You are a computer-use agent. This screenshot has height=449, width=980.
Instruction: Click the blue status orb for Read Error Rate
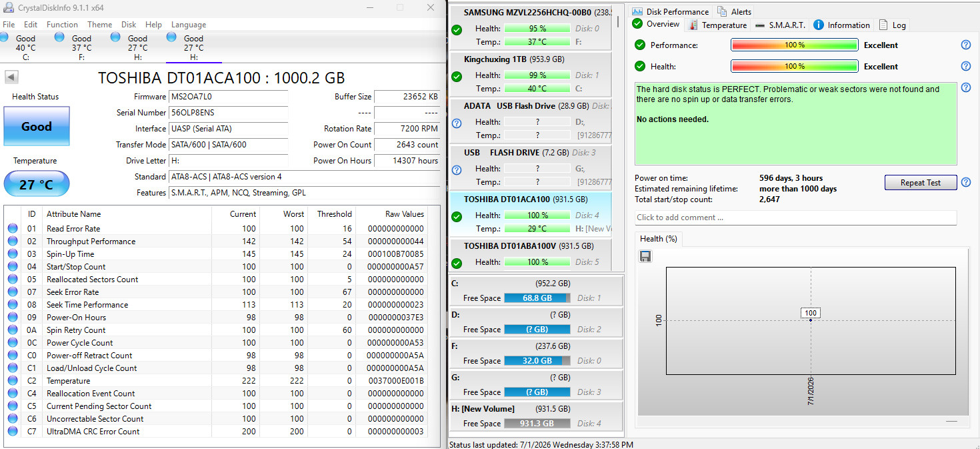tap(12, 229)
